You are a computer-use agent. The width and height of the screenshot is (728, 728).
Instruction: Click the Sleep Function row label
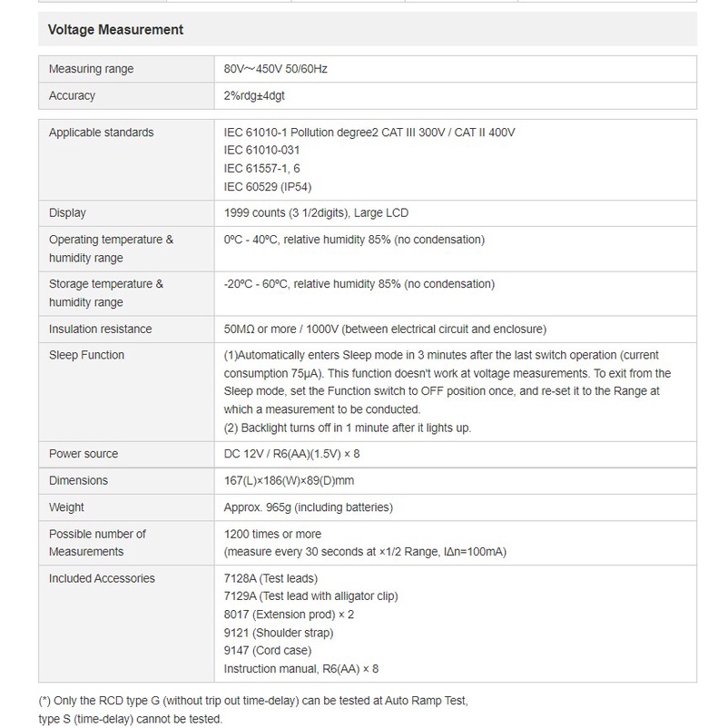86,355
